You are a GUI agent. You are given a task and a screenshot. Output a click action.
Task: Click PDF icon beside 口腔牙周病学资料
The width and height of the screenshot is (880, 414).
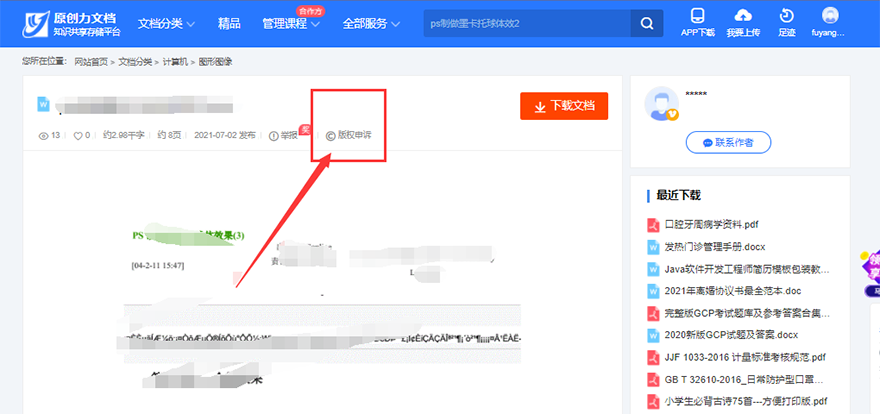click(653, 224)
